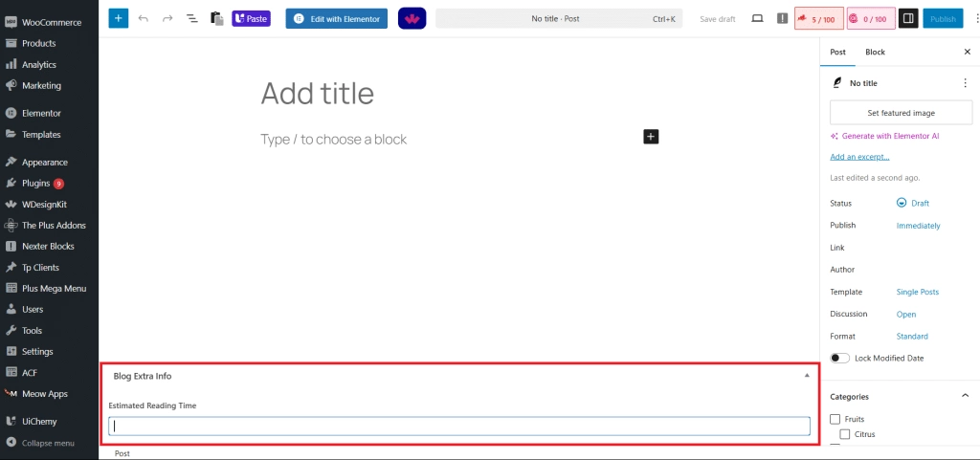This screenshot has height=460, width=980.
Task: Click the Add an excerpt link
Action: tap(859, 157)
